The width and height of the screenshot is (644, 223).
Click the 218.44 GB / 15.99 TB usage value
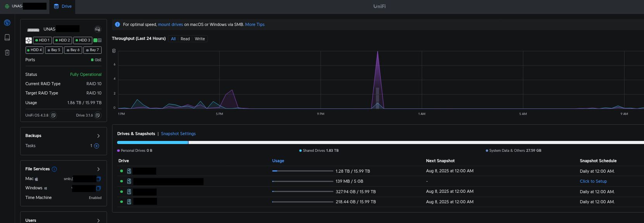pyautogui.click(x=356, y=202)
